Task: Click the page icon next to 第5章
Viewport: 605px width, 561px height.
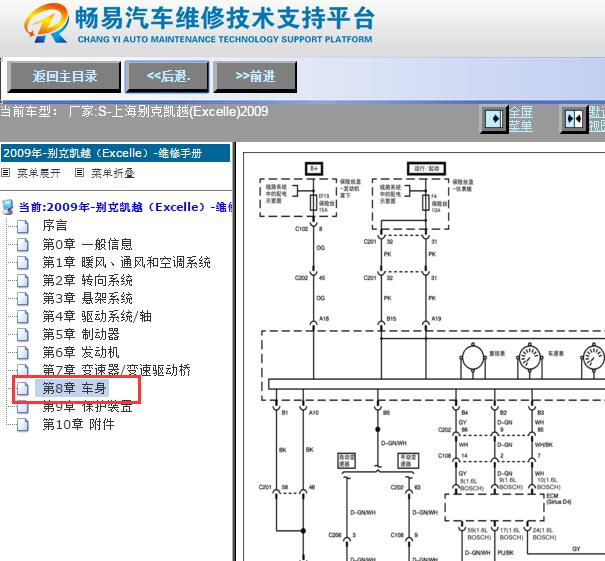Action: tap(23, 334)
